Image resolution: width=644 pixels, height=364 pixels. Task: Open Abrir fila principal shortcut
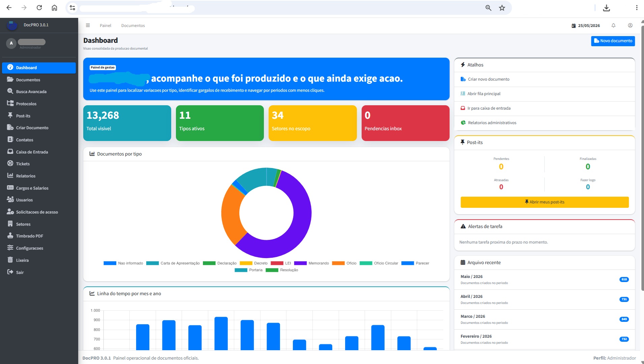click(544, 93)
